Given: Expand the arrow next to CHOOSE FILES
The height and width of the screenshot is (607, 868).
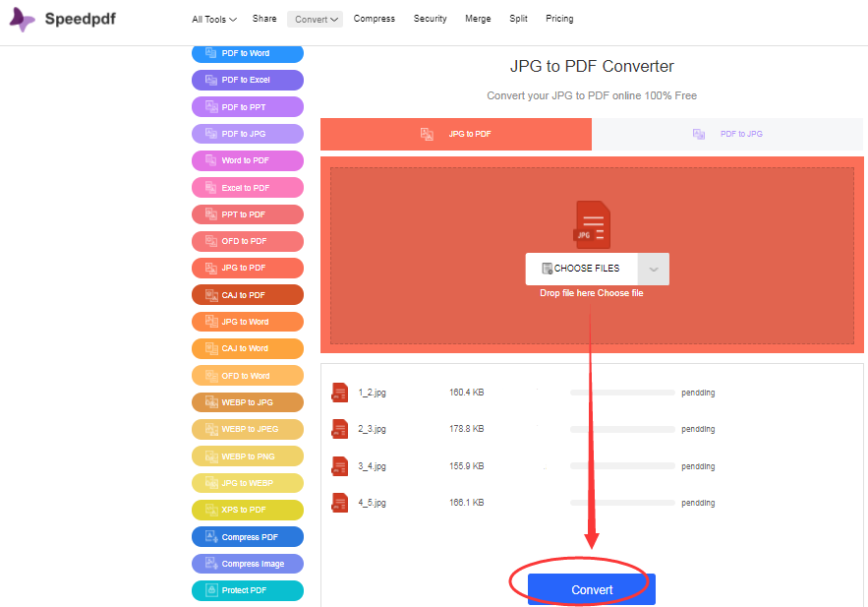Looking at the screenshot, I should click(654, 270).
